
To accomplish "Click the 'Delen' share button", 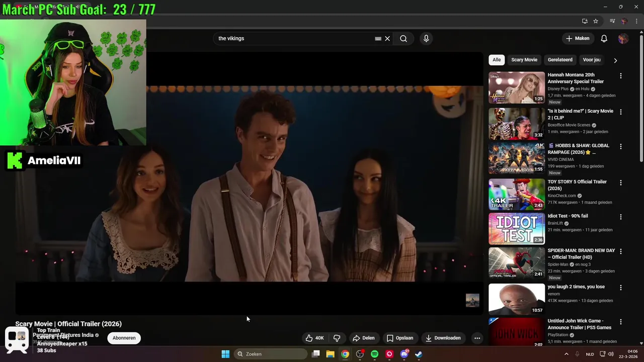I will [x=363, y=338].
